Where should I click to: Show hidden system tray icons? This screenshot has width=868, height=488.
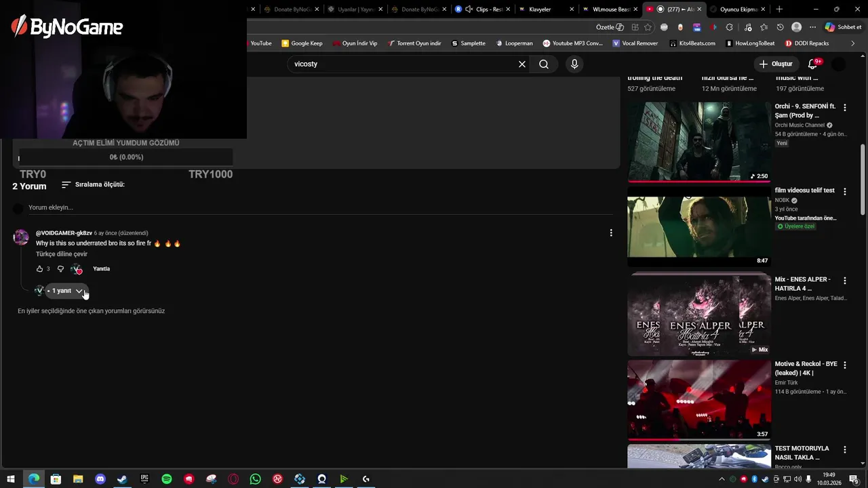pos(722,479)
